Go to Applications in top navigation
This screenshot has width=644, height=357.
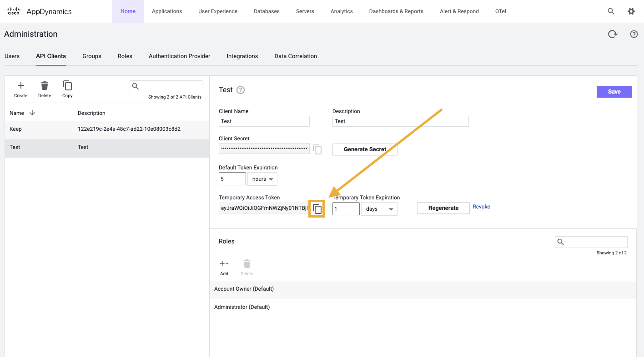(x=167, y=11)
